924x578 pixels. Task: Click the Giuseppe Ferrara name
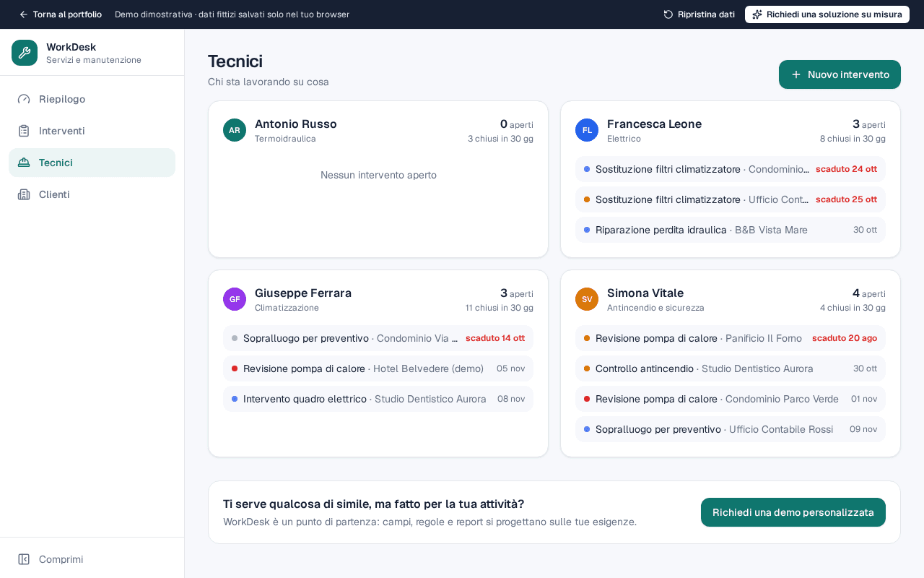point(303,293)
